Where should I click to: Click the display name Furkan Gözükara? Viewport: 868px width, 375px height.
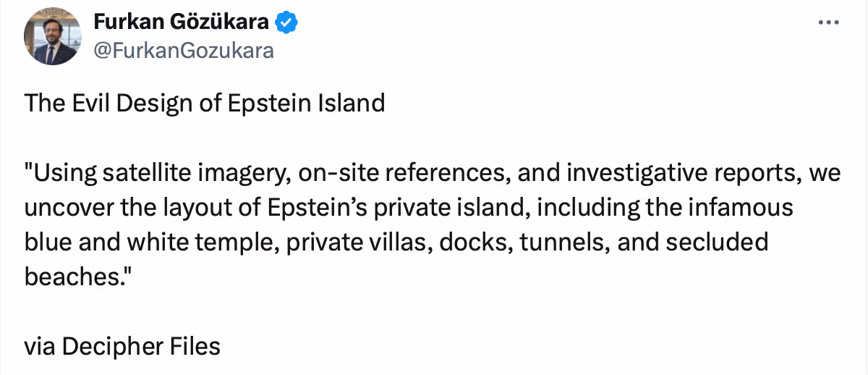tap(182, 23)
